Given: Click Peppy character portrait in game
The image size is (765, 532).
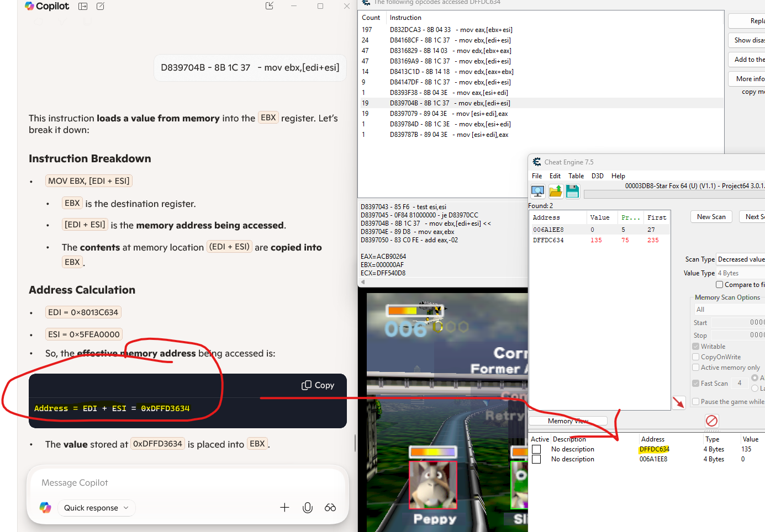Looking at the screenshot, I should tap(433, 484).
